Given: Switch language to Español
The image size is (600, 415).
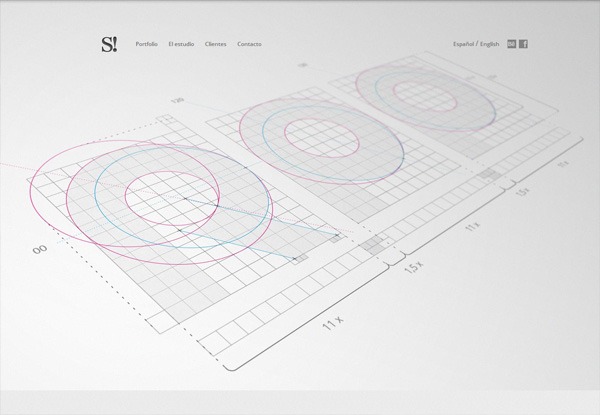Looking at the screenshot, I should point(464,44).
